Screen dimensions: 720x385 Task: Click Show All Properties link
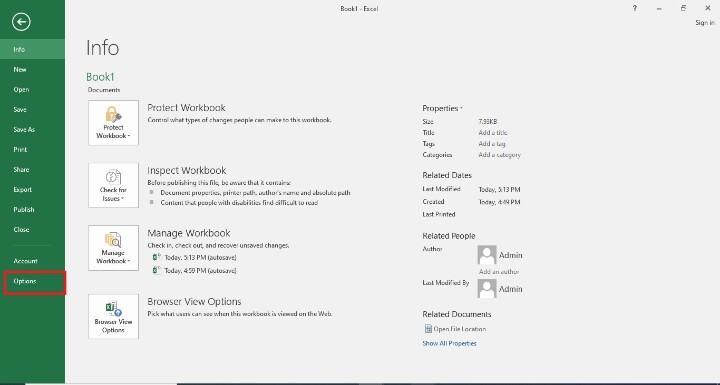[449, 343]
